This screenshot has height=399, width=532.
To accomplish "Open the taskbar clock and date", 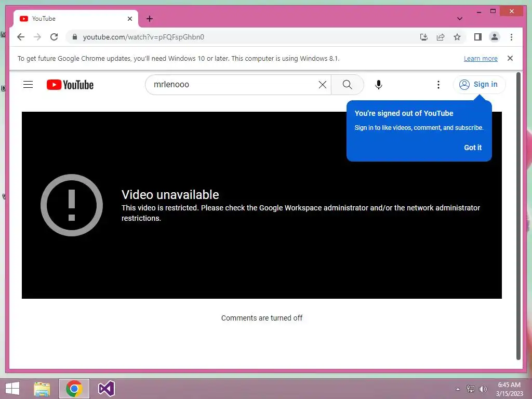I will point(509,389).
